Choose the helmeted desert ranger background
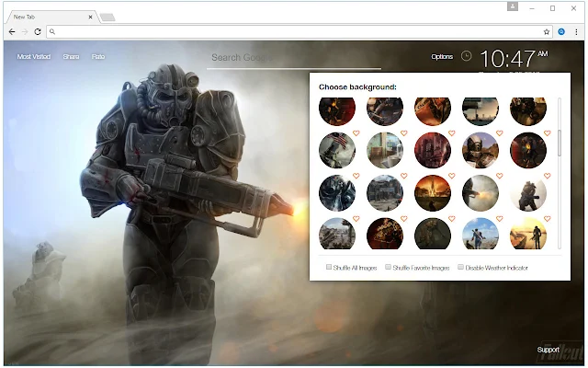The width and height of the screenshot is (588, 368). pyautogui.click(x=481, y=150)
